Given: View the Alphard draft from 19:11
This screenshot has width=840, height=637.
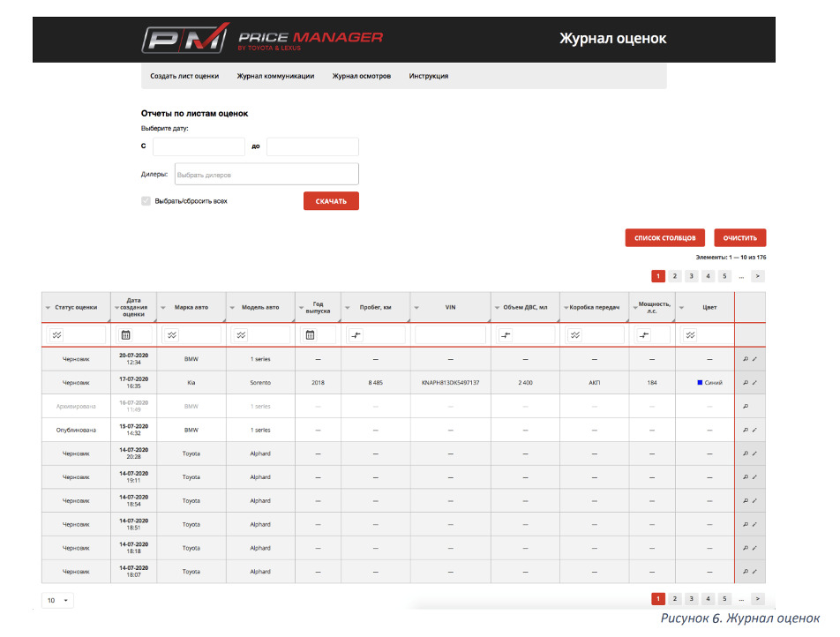Looking at the screenshot, I should coord(746,476).
